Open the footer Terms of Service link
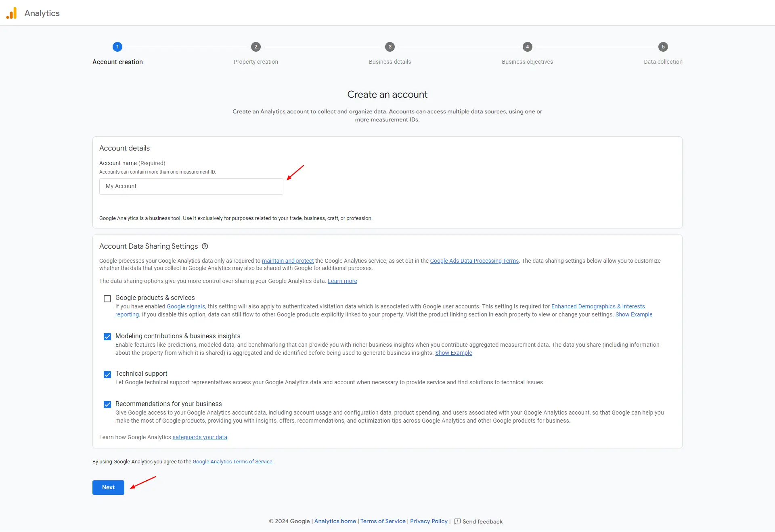The image size is (775, 532). pos(383,522)
